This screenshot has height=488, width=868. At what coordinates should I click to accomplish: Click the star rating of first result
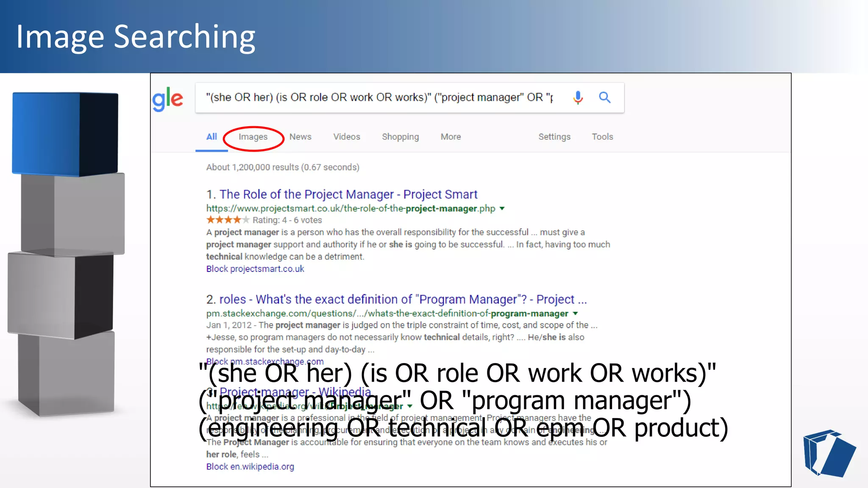[x=228, y=220]
